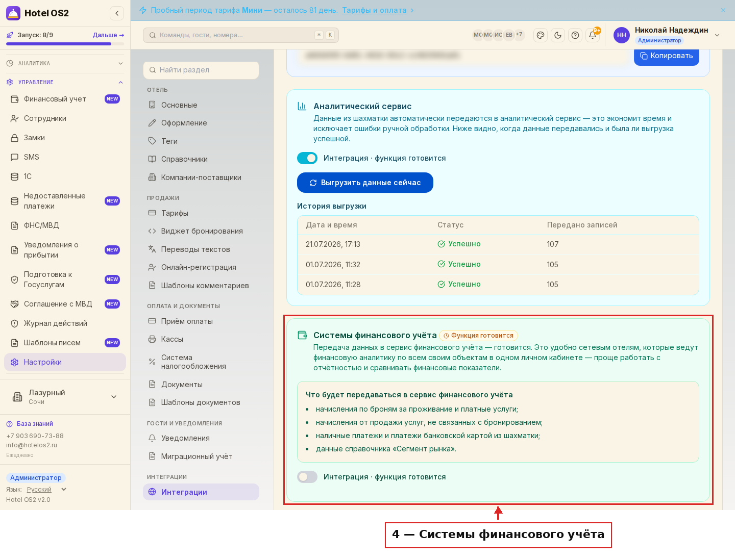Open ФНС/МВД section
This screenshot has height=560, width=735.
click(x=65, y=225)
